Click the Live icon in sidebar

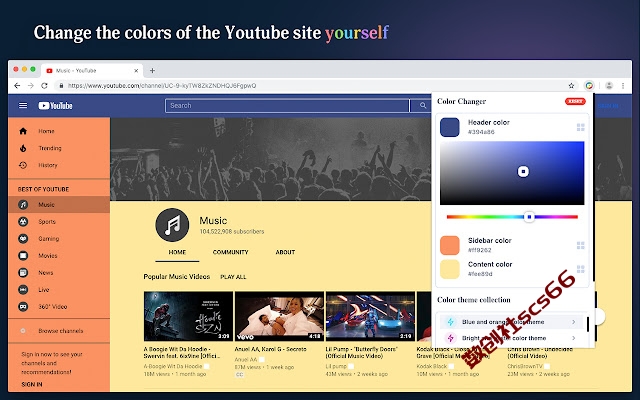coord(23,289)
